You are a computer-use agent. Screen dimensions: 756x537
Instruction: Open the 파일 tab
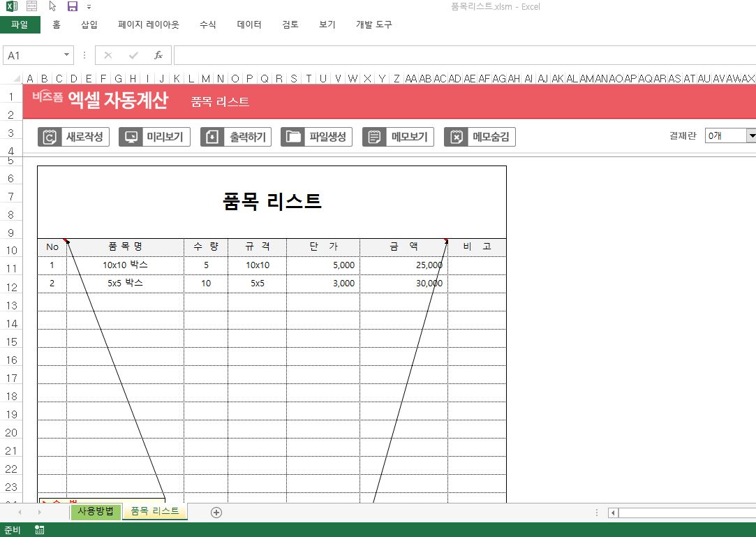pyautogui.click(x=20, y=24)
